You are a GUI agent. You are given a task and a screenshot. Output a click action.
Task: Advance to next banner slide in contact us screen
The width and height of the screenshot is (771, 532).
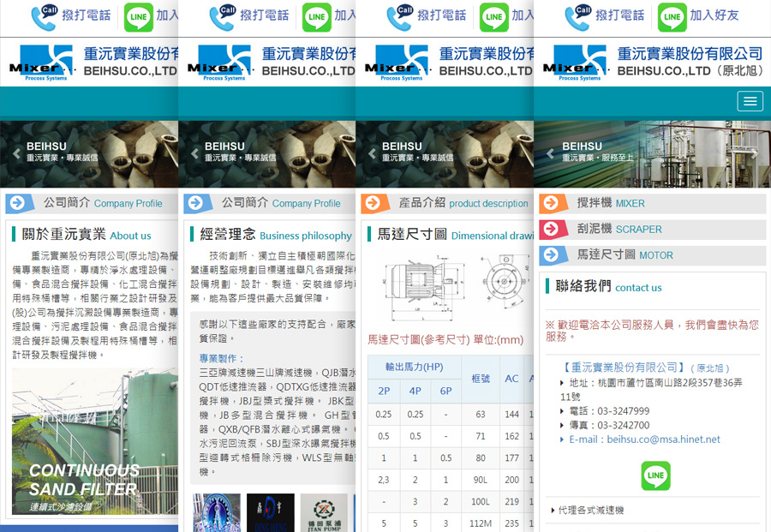click(x=755, y=154)
